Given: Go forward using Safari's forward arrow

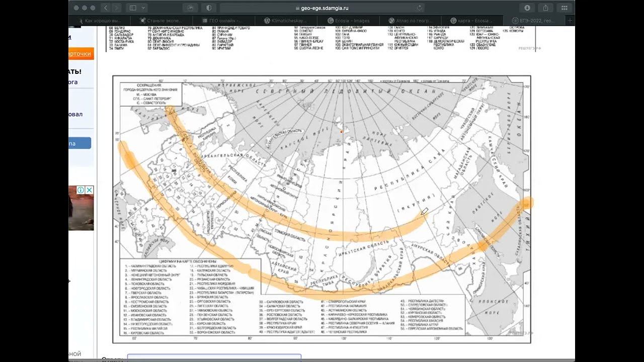Looking at the screenshot, I should coord(117,8).
